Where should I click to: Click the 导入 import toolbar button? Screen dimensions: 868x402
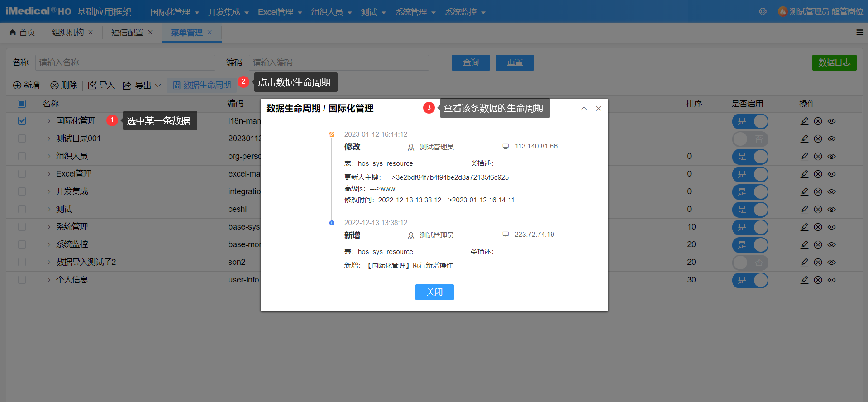pyautogui.click(x=101, y=85)
